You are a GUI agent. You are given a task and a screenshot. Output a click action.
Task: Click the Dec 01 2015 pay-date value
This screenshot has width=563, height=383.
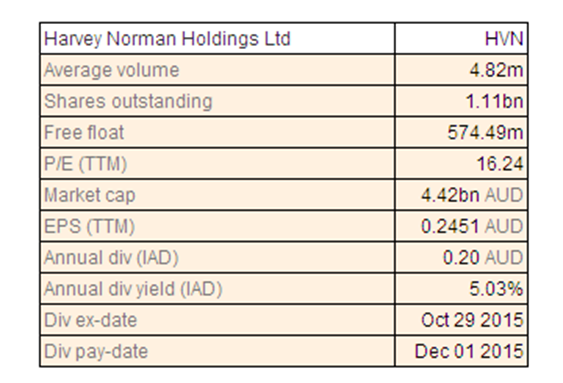(469, 351)
